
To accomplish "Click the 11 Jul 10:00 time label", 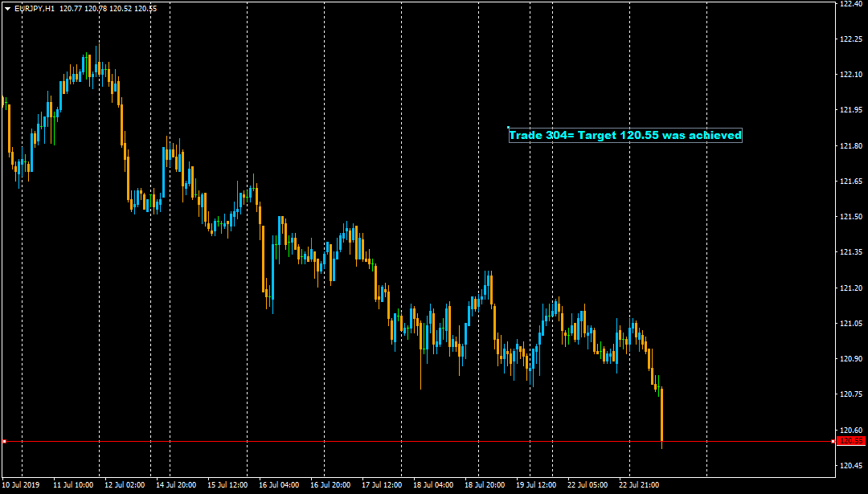I will coord(73,484).
